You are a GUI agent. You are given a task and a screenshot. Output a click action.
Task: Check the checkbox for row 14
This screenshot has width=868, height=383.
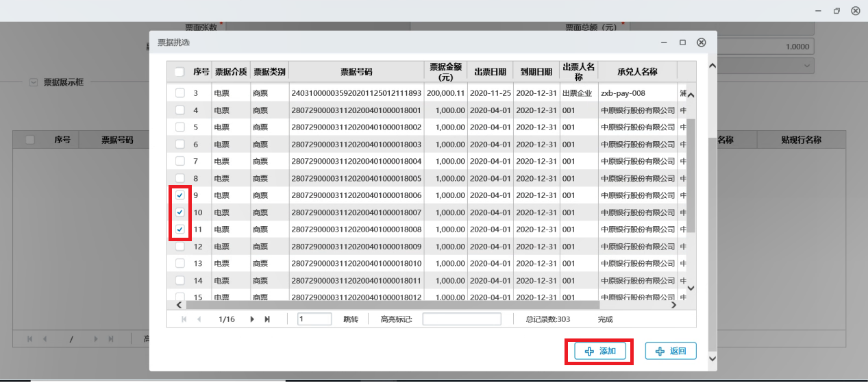[x=179, y=280]
